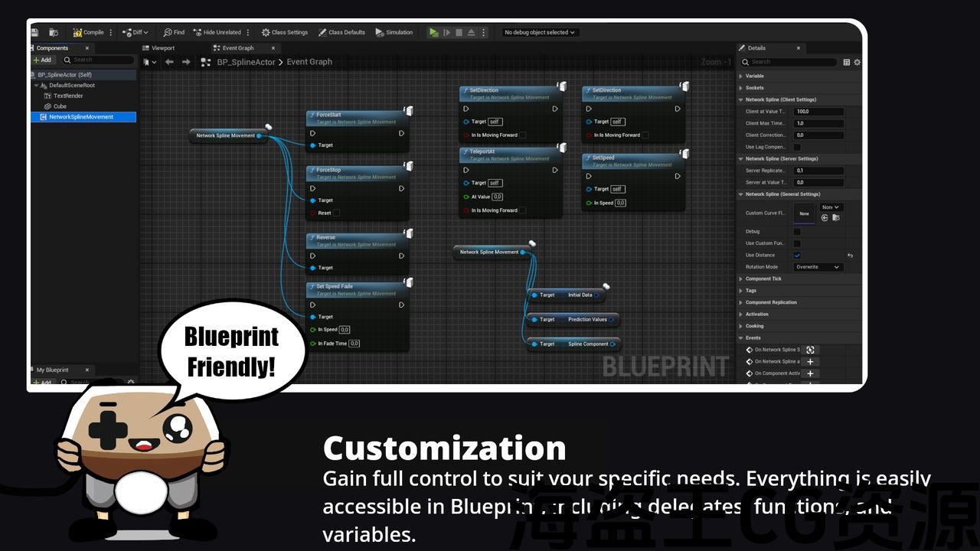Open Details panel settings gear

857,62
